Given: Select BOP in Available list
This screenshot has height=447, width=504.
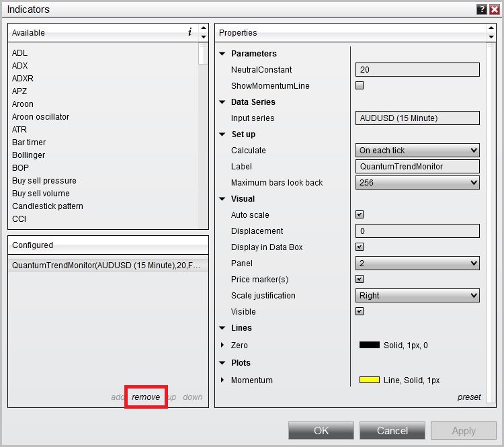Looking at the screenshot, I should pyautogui.click(x=20, y=168).
